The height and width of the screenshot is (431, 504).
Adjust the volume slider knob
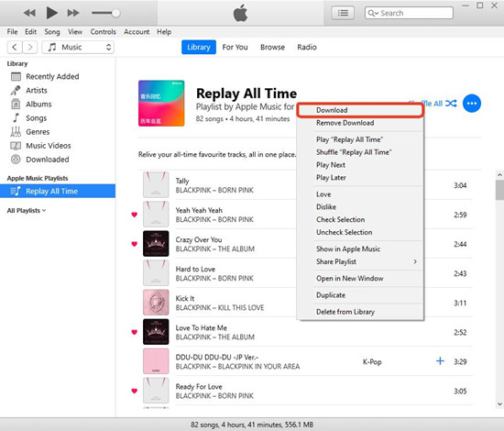tap(115, 13)
